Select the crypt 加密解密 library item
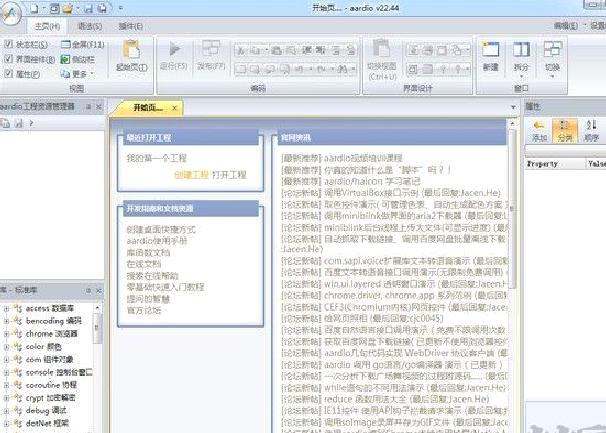 click(x=51, y=398)
